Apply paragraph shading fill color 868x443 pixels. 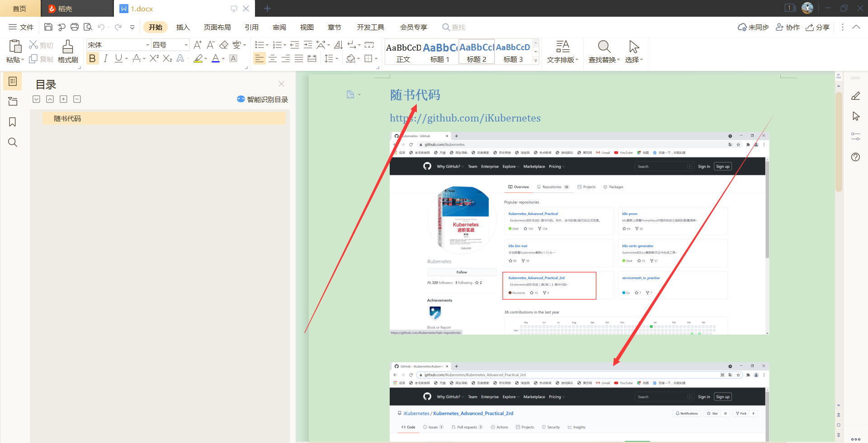[x=351, y=59]
